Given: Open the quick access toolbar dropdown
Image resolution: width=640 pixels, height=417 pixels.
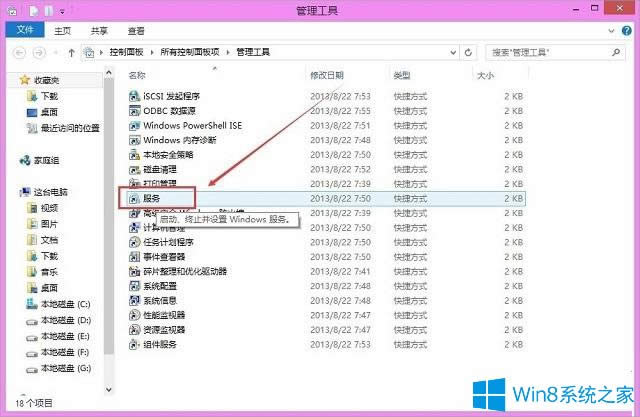Looking at the screenshot, I should (62, 12).
